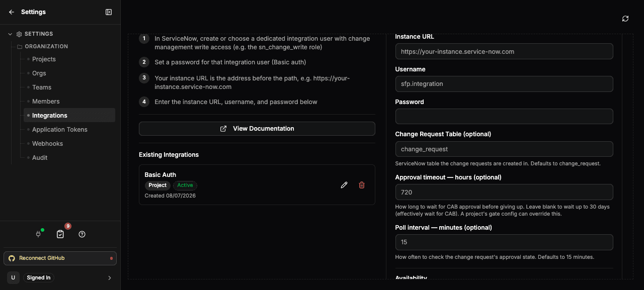Click the Basic Auth integration name

[160, 175]
